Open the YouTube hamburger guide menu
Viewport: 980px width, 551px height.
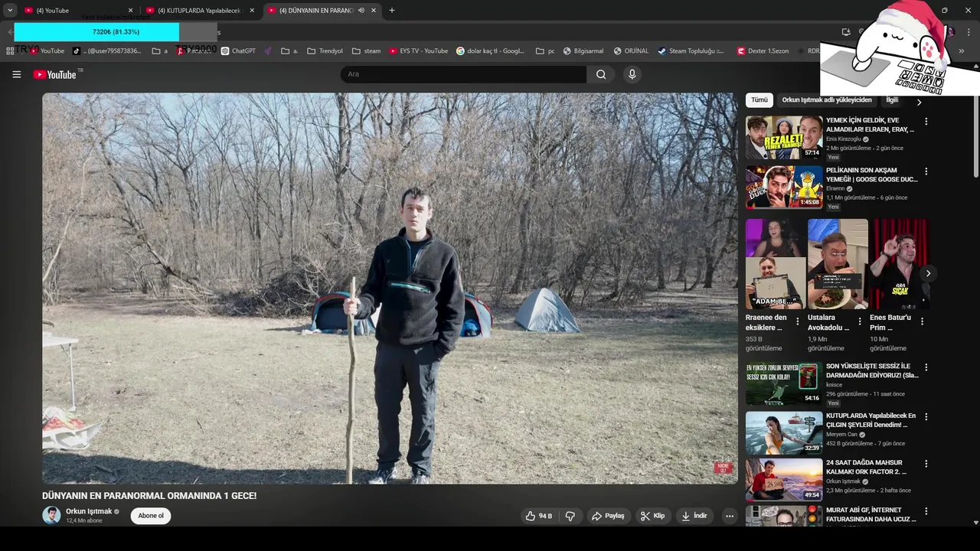[x=16, y=74]
